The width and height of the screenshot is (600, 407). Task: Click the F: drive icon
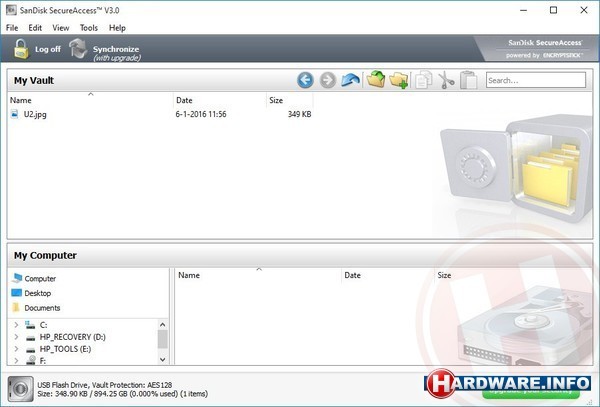(x=31, y=360)
